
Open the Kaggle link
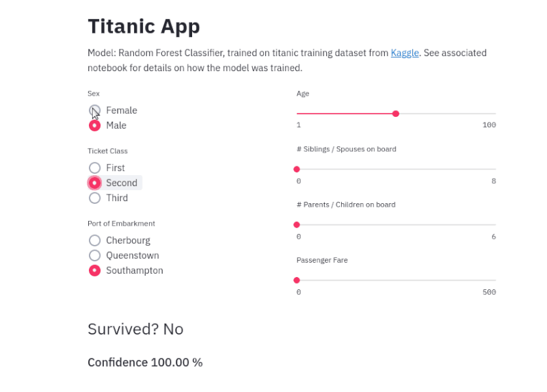(405, 53)
